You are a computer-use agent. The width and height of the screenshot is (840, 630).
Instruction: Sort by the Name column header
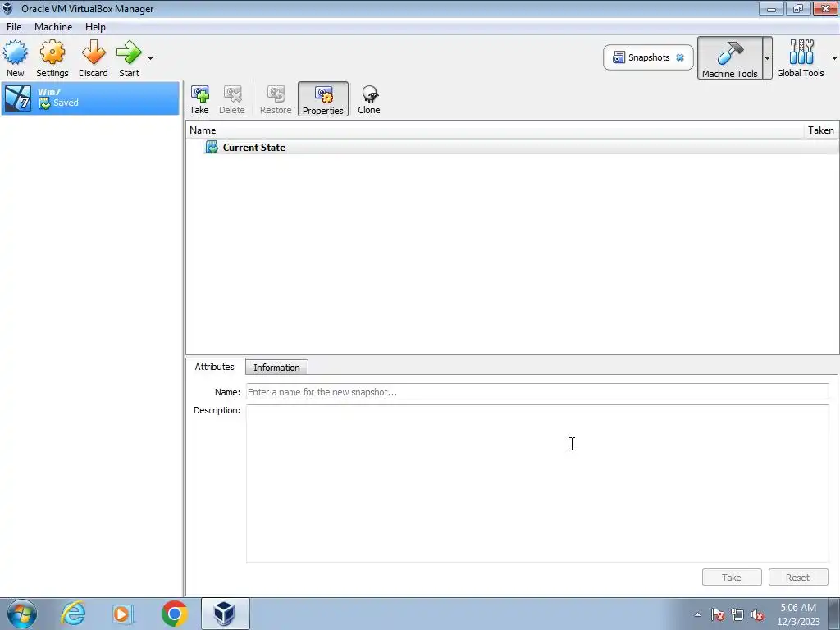(x=495, y=130)
